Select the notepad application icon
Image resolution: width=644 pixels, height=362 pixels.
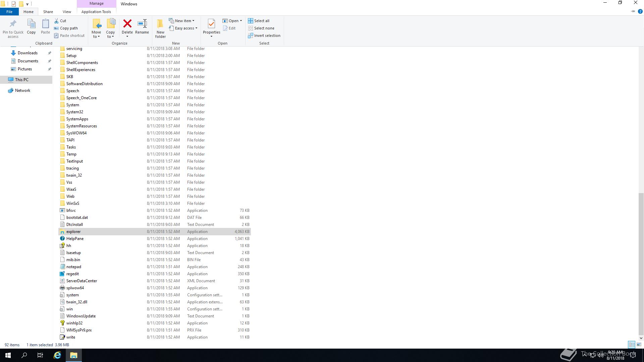point(62,267)
